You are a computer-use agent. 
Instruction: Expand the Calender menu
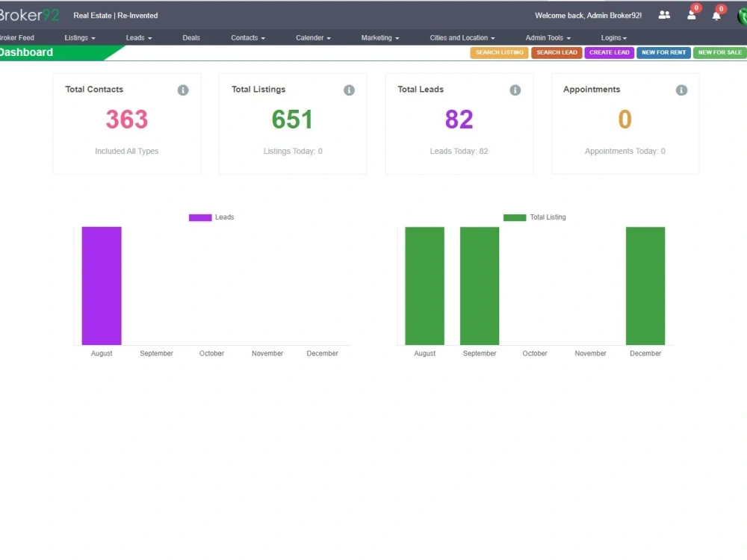click(x=313, y=37)
